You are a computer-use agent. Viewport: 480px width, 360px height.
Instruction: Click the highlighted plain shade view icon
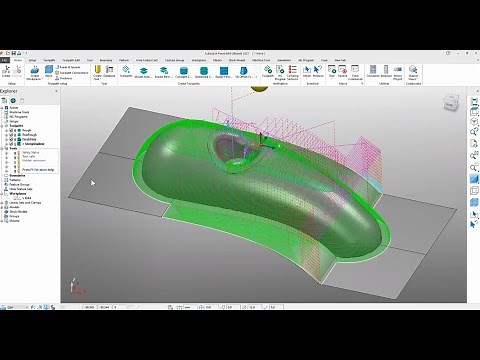(x=474, y=179)
